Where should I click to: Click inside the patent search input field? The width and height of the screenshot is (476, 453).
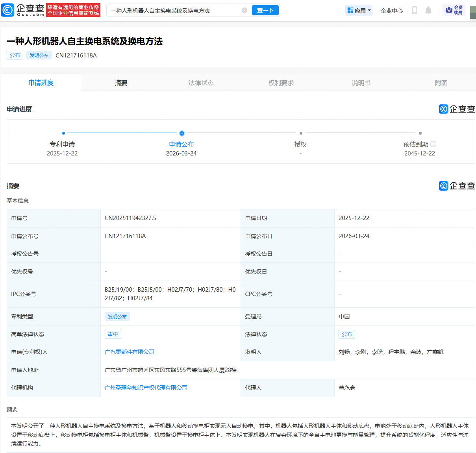173,10
